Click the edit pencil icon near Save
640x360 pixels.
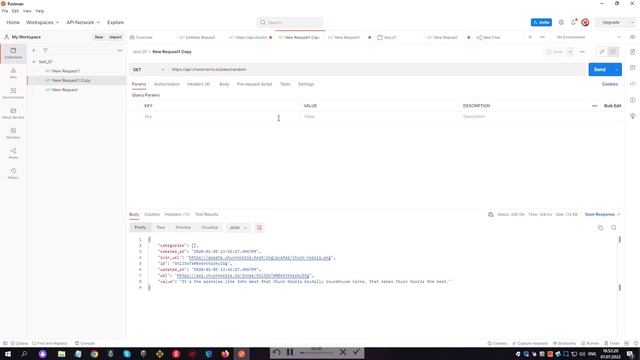(601, 52)
